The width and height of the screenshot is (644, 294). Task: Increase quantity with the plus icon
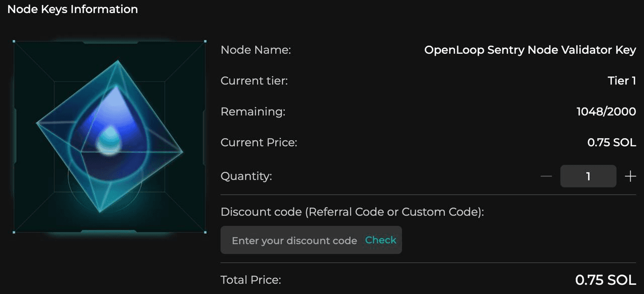[x=630, y=176]
